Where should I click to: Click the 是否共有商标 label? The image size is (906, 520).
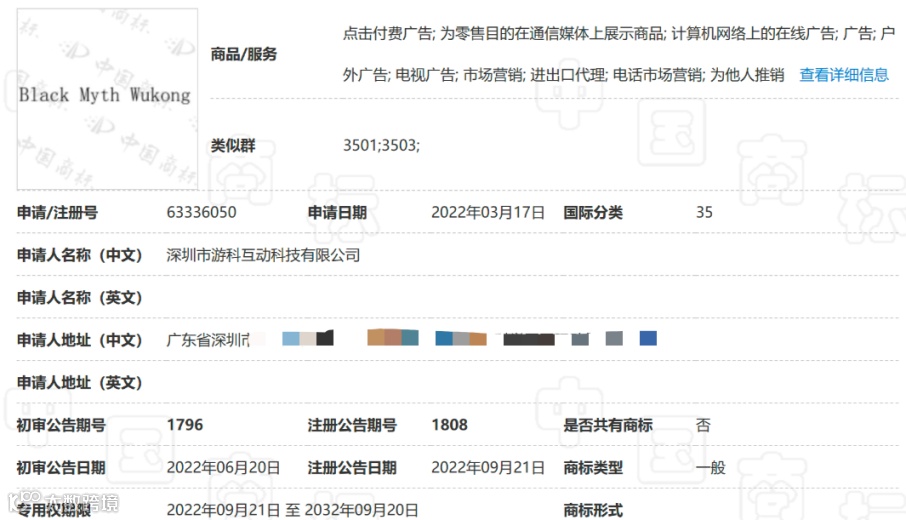point(608,425)
